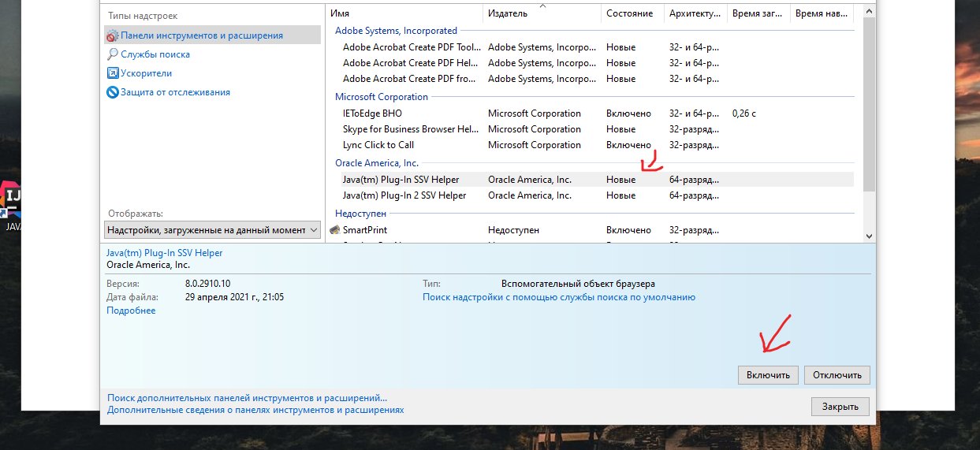Select Панели инструментов и расширения add-on type
Viewport: 980px width, 450px height.
coord(212,35)
